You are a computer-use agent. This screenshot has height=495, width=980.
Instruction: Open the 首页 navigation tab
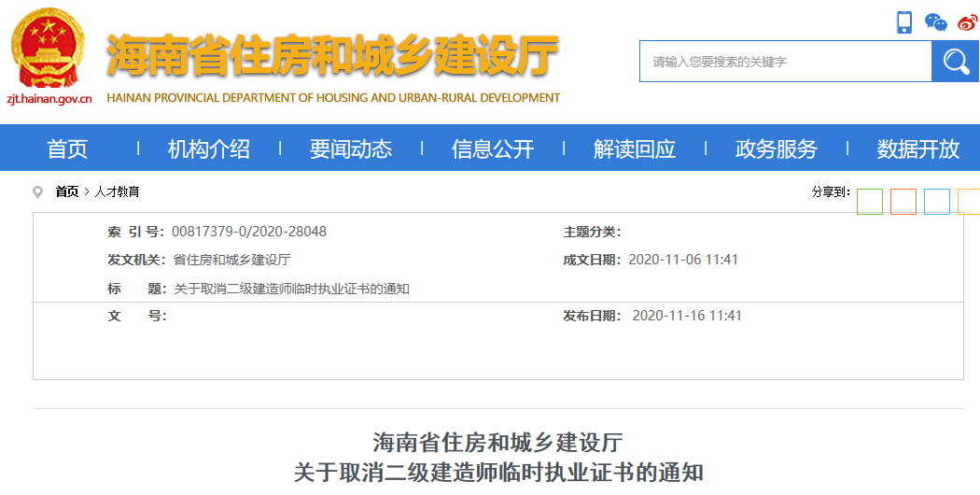coord(67,148)
